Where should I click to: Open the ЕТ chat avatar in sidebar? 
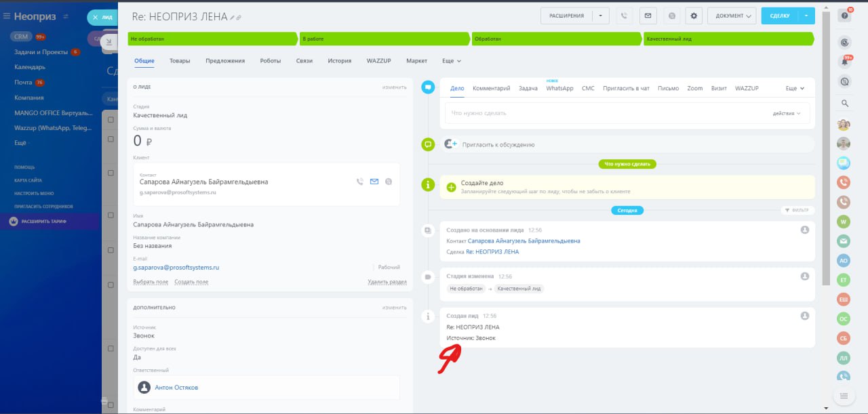click(844, 280)
